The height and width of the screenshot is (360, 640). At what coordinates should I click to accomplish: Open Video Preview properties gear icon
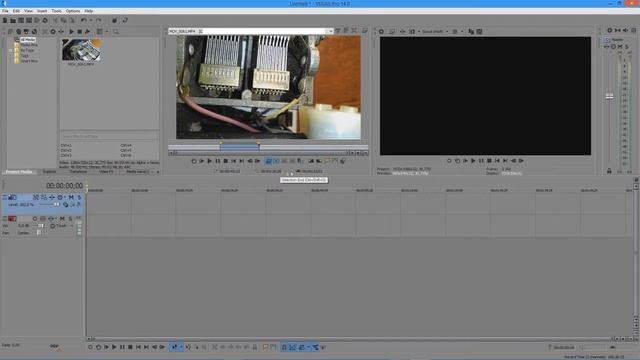tap(381, 31)
